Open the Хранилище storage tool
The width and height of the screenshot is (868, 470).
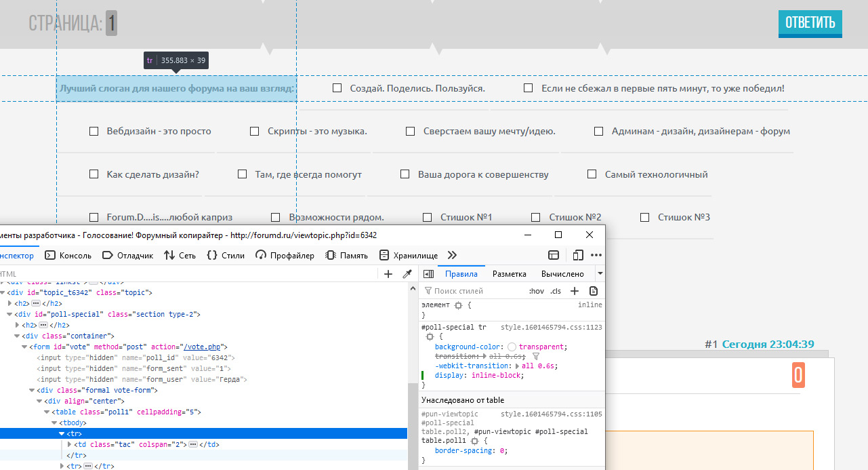click(x=408, y=255)
